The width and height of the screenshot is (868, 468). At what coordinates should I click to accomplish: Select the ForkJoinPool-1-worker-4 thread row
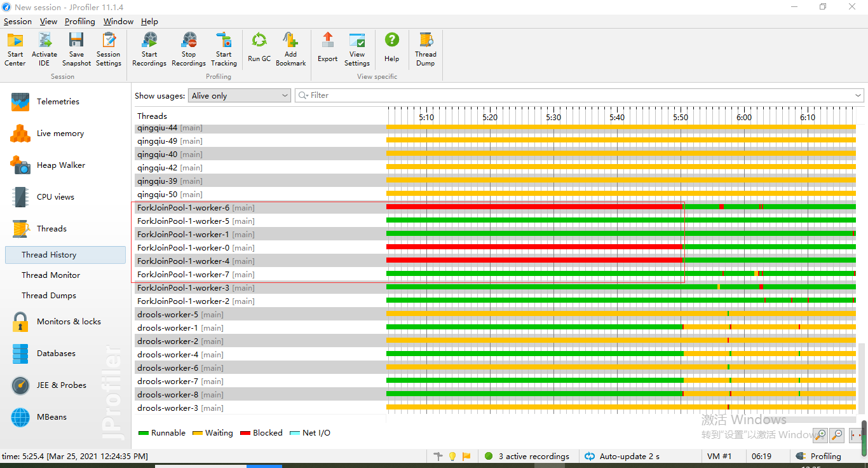point(496,261)
